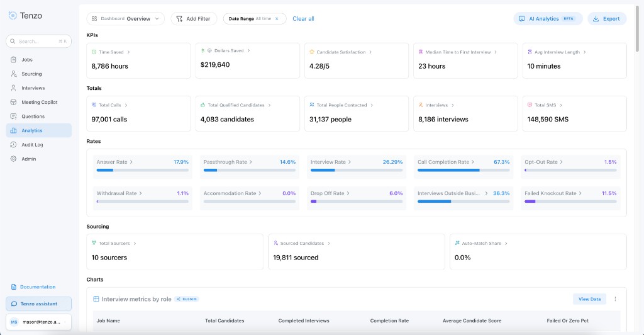This screenshot has height=335, width=644.
Task: Sort by Job Name column header
Action: tap(108, 321)
